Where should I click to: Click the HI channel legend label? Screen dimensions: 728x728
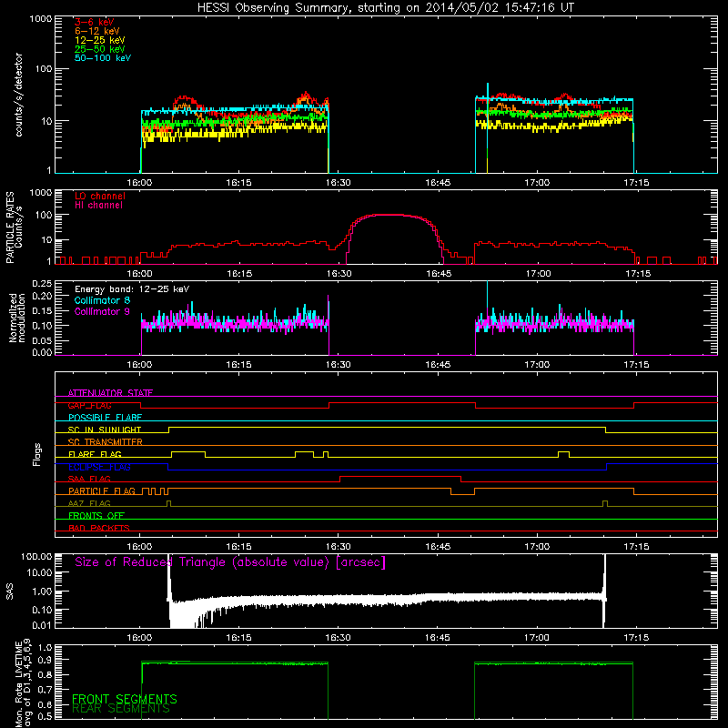click(98, 206)
